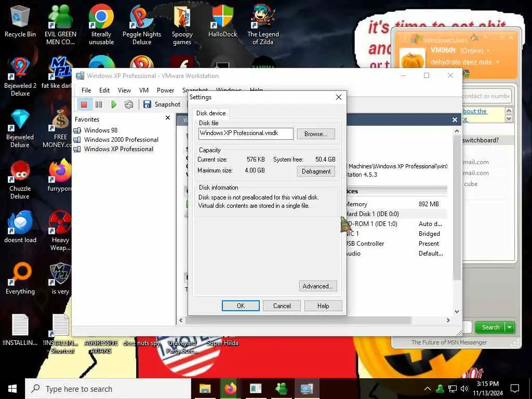Open the VMware View menu
The width and height of the screenshot is (532, 399).
tap(124, 90)
